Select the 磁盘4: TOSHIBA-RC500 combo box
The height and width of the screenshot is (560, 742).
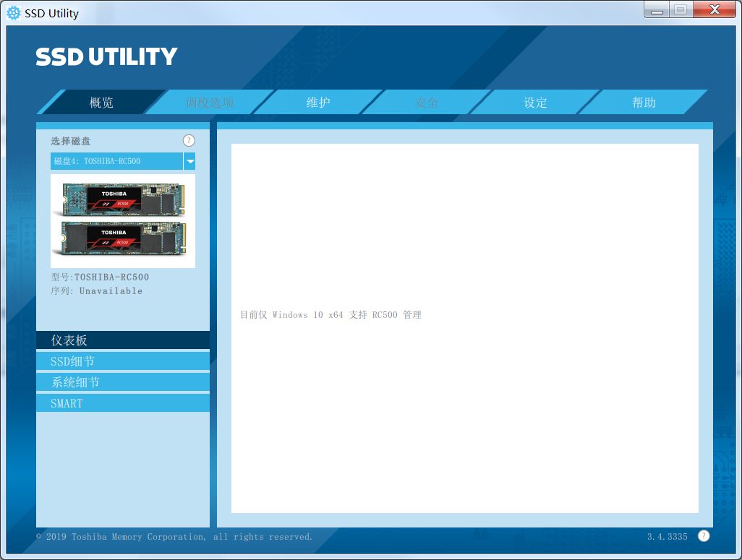click(122, 161)
